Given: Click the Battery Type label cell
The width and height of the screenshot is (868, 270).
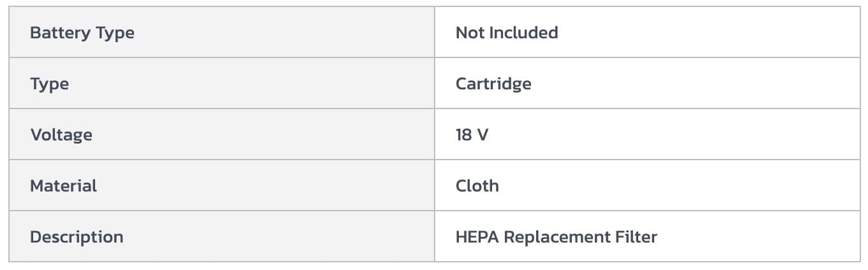Looking at the screenshot, I should point(82,33).
